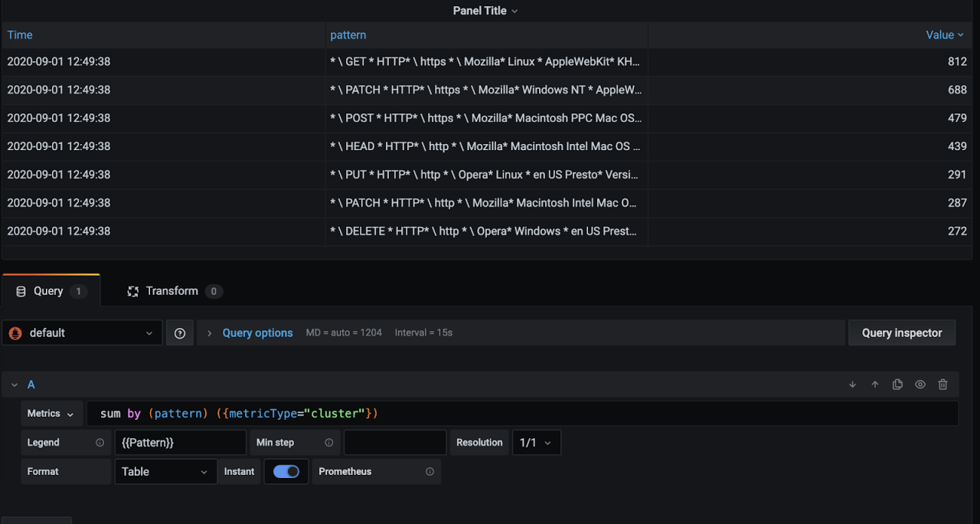
Task: Collapse query row A
Action: pyautogui.click(x=15, y=385)
